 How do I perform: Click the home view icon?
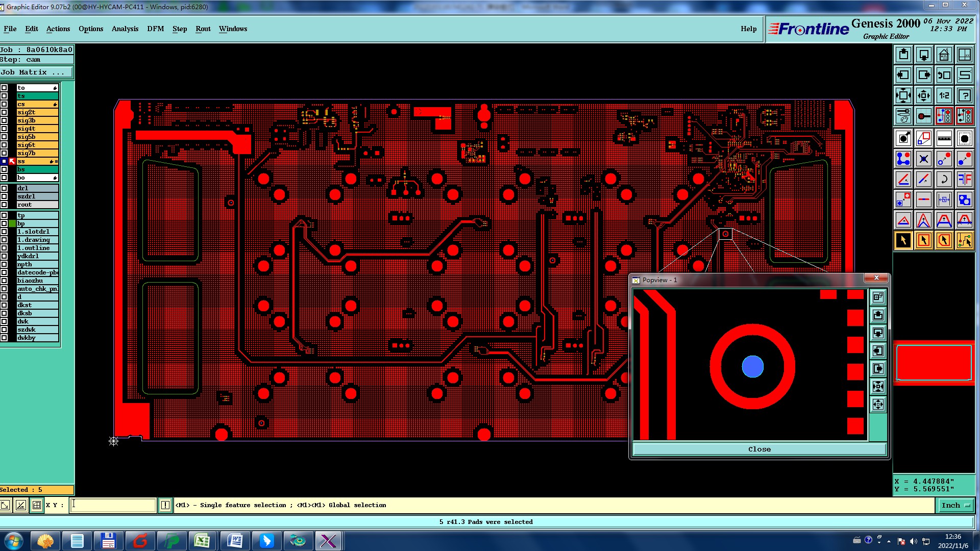coord(944,55)
